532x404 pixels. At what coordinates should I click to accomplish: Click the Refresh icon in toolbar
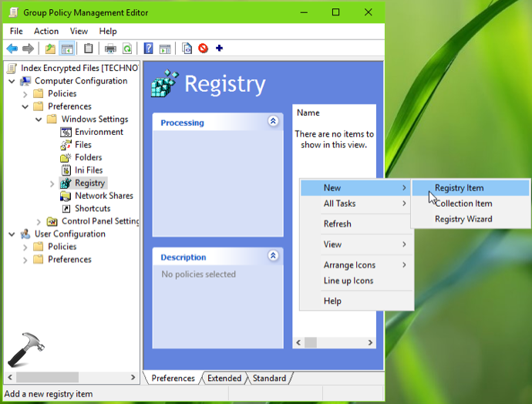click(x=126, y=49)
